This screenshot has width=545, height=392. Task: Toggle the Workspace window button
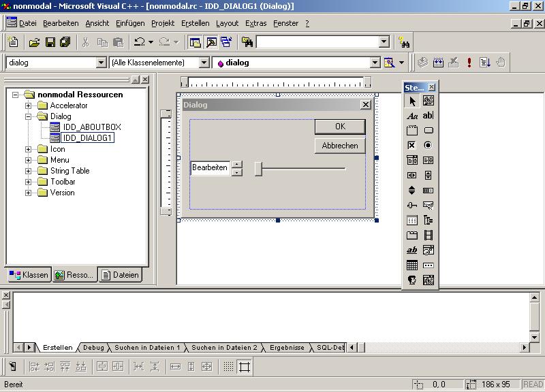196,42
